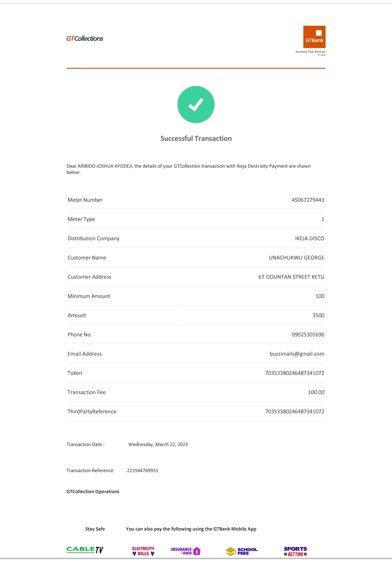Select the School Fees icon
The image size is (392, 565).
[x=242, y=551]
